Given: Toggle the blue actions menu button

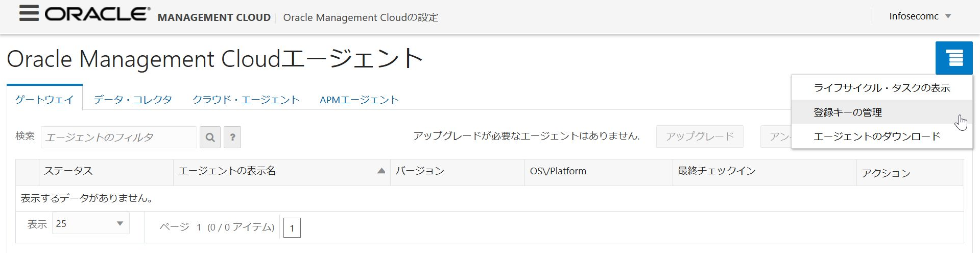Looking at the screenshot, I should click(x=954, y=58).
